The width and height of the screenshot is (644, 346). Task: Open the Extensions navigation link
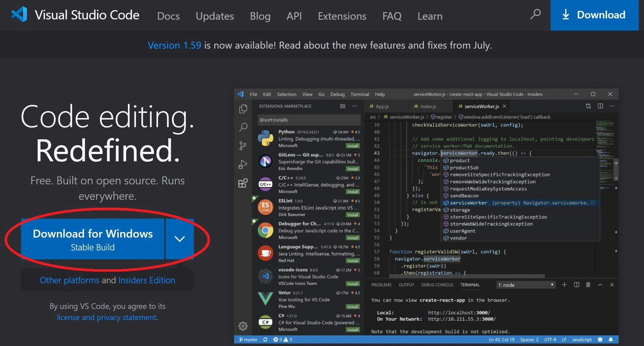pos(342,16)
